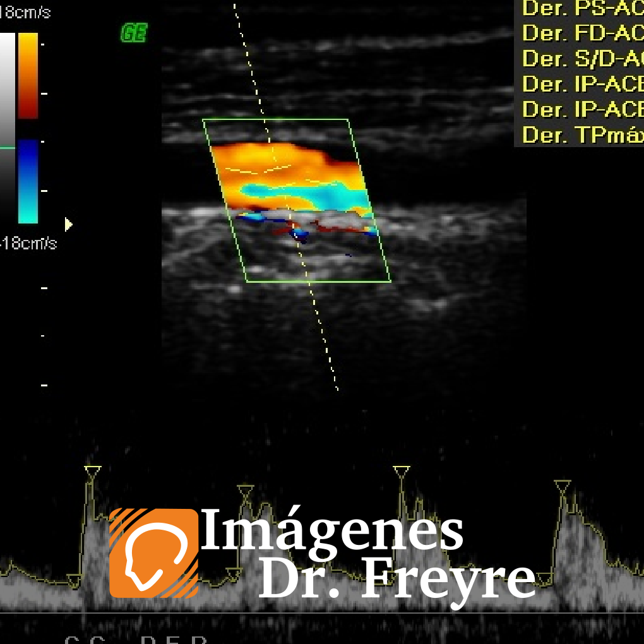The image size is (644, 644).
Task: Select the Der. FD-AC measurement row
Action: (581, 33)
